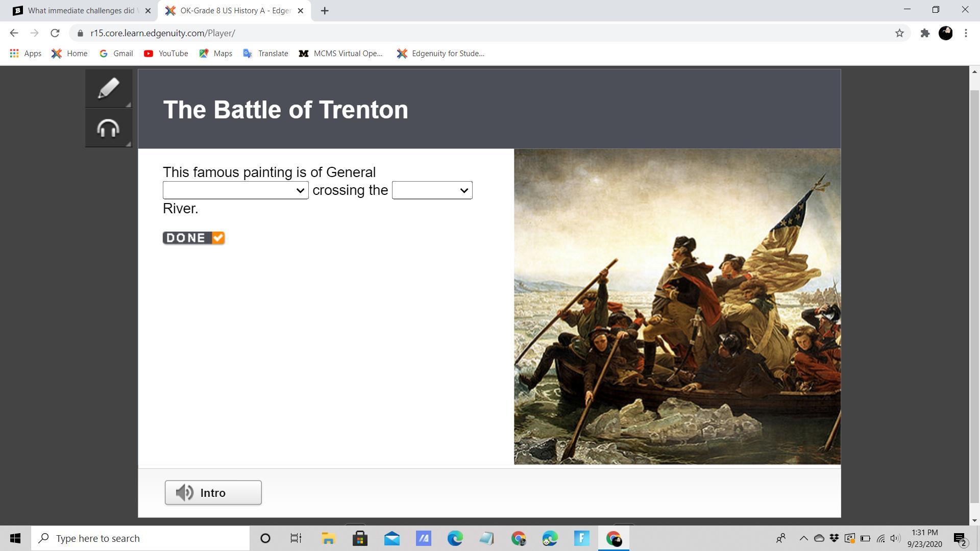The height and width of the screenshot is (551, 980).
Task: Open the Chrome profile avatar
Action: pos(945,33)
